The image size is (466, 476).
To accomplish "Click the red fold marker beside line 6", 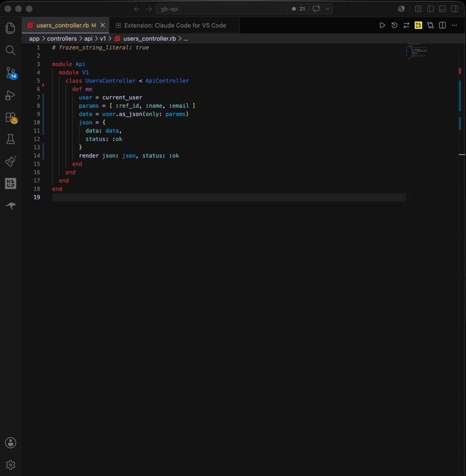I will tap(43, 85).
